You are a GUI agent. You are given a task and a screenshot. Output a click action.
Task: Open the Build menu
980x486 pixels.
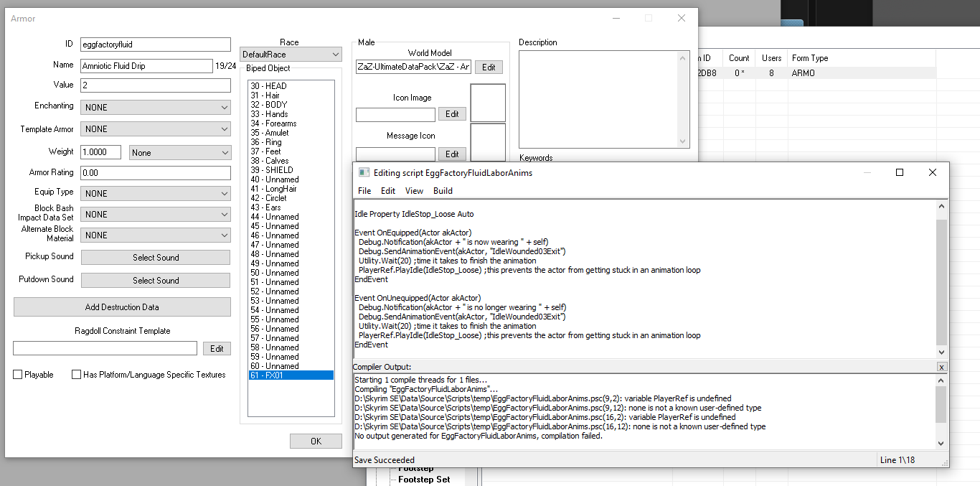tap(443, 191)
